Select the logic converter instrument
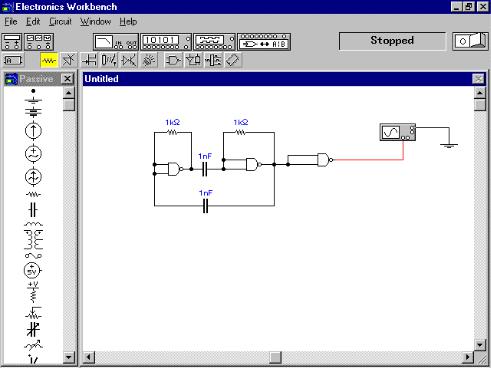Image resolution: width=491 pixels, height=368 pixels. pos(264,42)
